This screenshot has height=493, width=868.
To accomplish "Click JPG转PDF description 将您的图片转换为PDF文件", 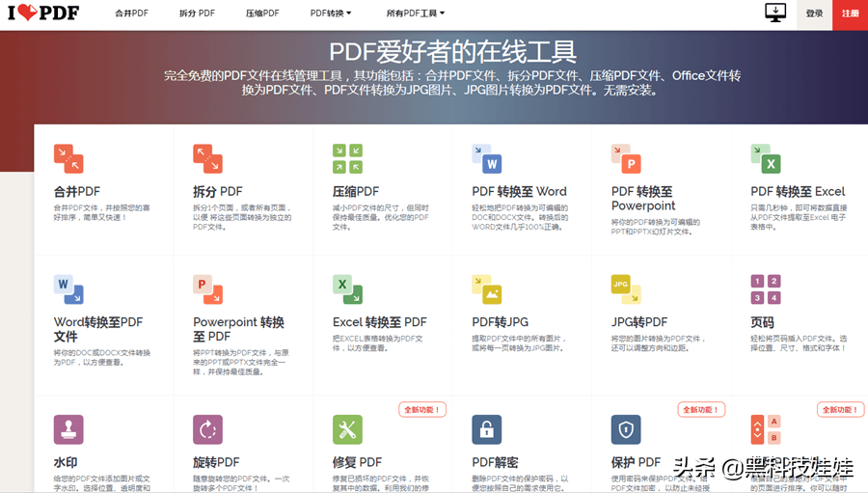I will pos(659,342).
